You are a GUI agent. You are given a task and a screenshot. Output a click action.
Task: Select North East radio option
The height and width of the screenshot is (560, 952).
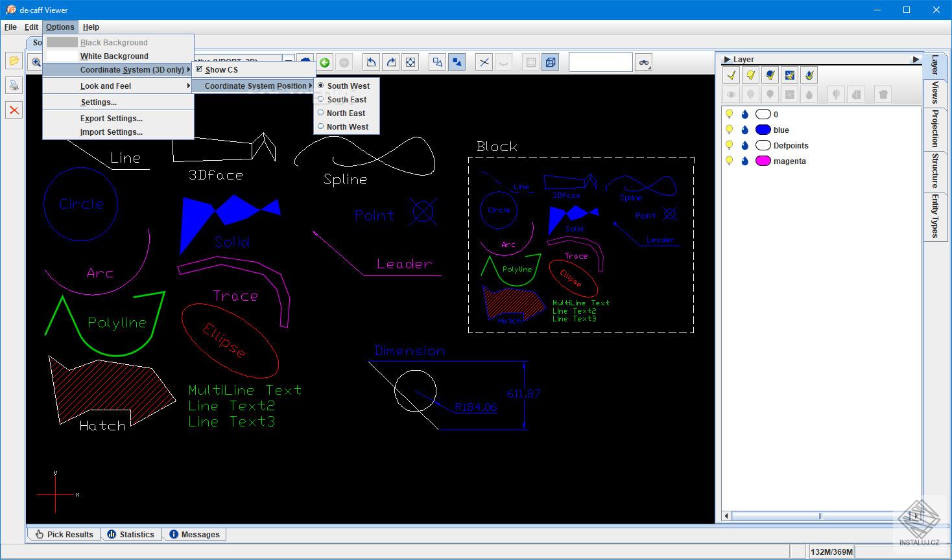[320, 113]
